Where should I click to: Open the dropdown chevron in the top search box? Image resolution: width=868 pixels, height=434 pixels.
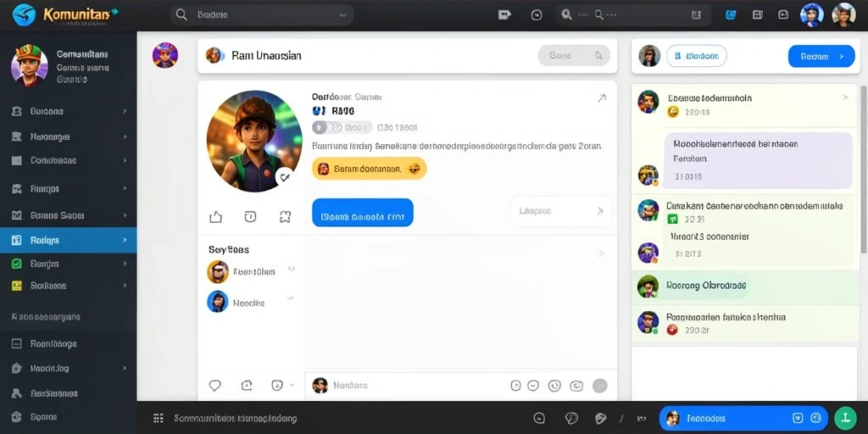point(342,15)
